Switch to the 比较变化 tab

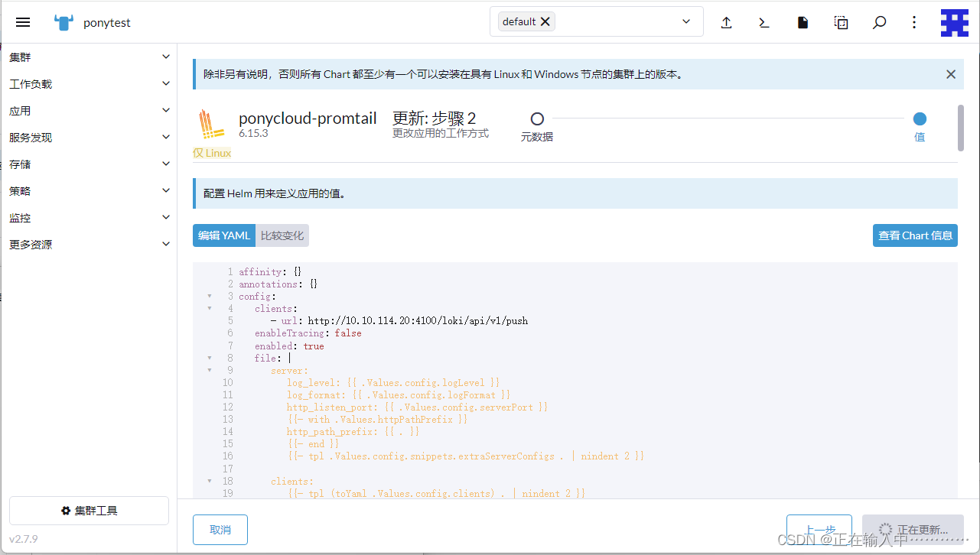coord(282,235)
